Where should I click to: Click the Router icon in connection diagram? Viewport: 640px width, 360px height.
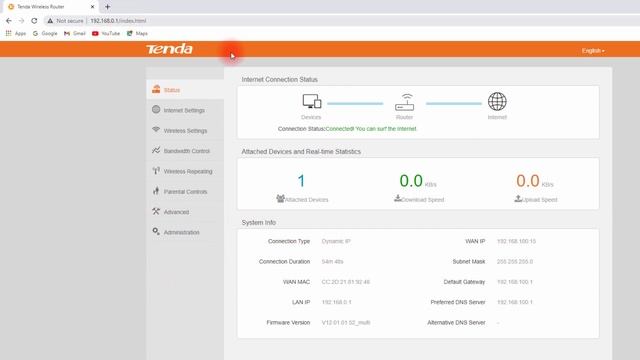(x=404, y=102)
